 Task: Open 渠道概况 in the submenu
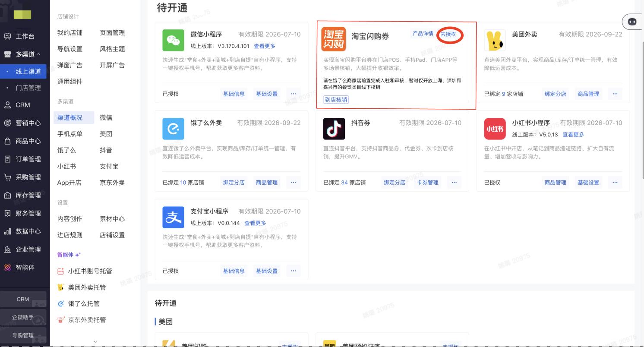(x=69, y=117)
